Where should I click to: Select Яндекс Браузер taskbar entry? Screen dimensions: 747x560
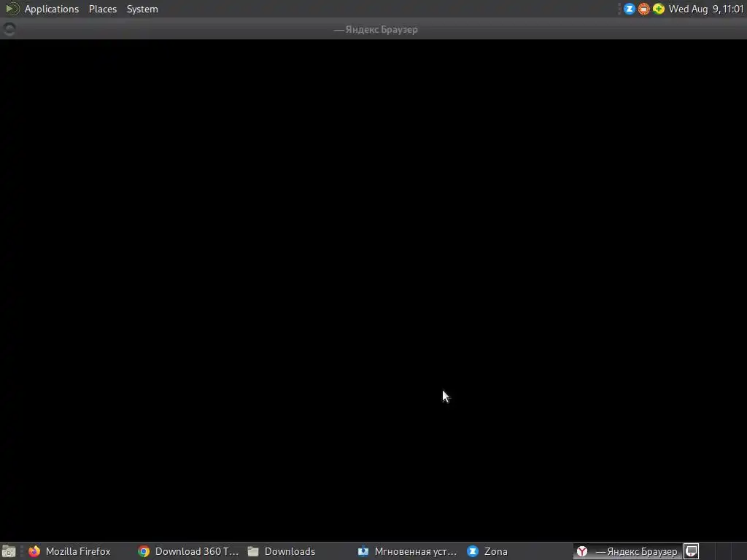(627, 551)
